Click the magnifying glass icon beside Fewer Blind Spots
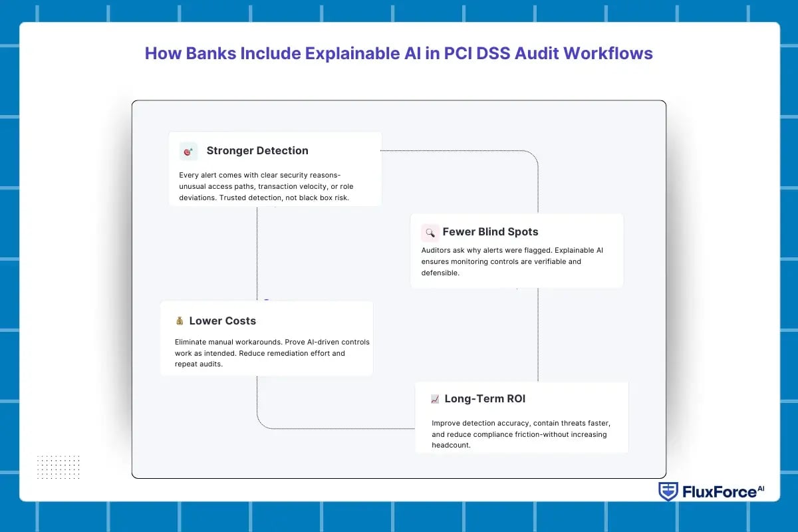 click(x=430, y=232)
